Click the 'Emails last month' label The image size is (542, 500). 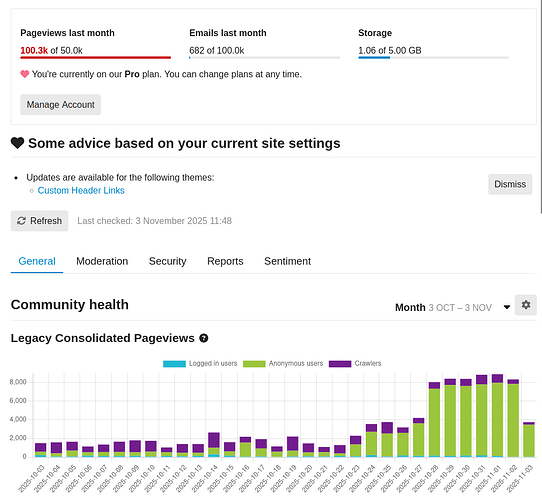[x=228, y=33]
